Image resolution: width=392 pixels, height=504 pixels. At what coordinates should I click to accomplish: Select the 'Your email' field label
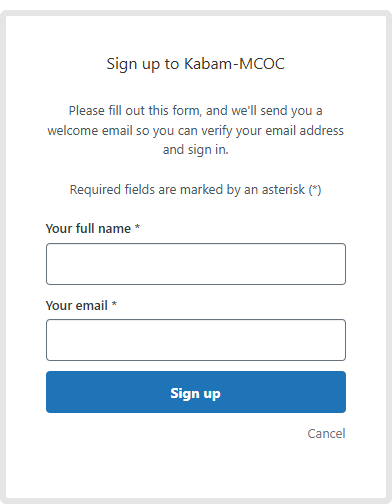coord(76,305)
